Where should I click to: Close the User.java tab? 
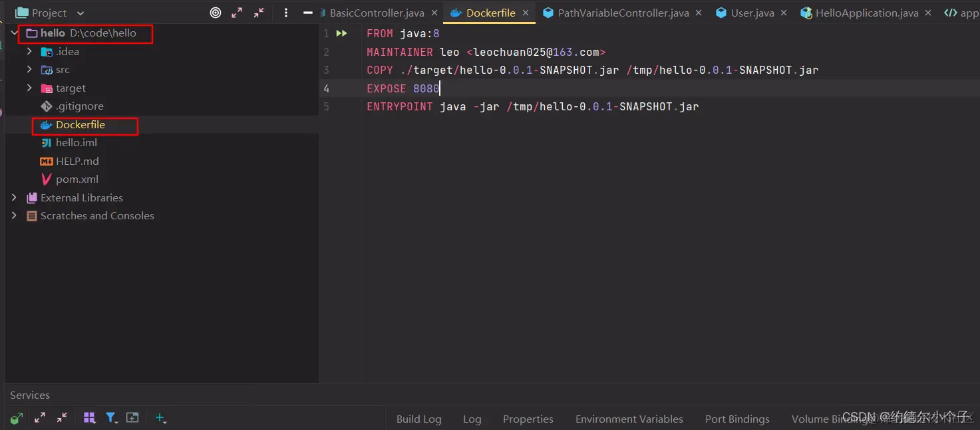click(x=784, y=13)
